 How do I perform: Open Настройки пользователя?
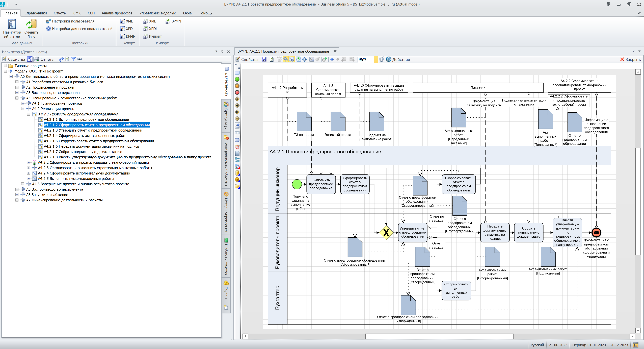coord(70,21)
